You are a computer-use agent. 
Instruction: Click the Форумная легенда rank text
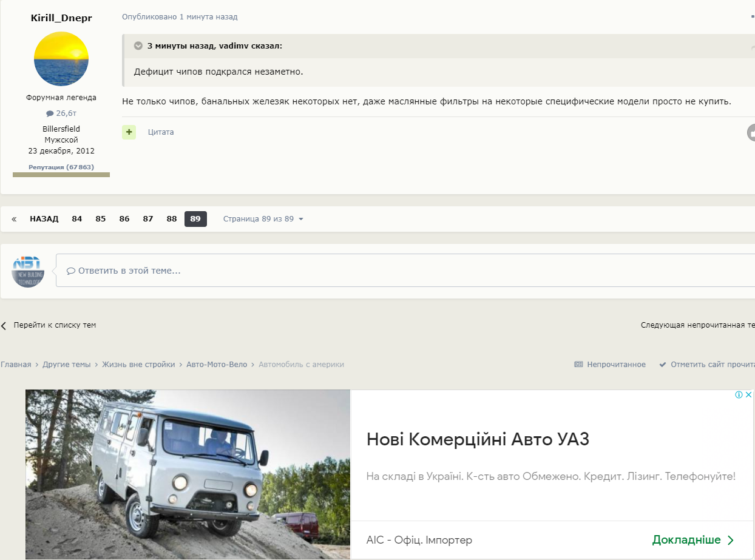tap(61, 98)
